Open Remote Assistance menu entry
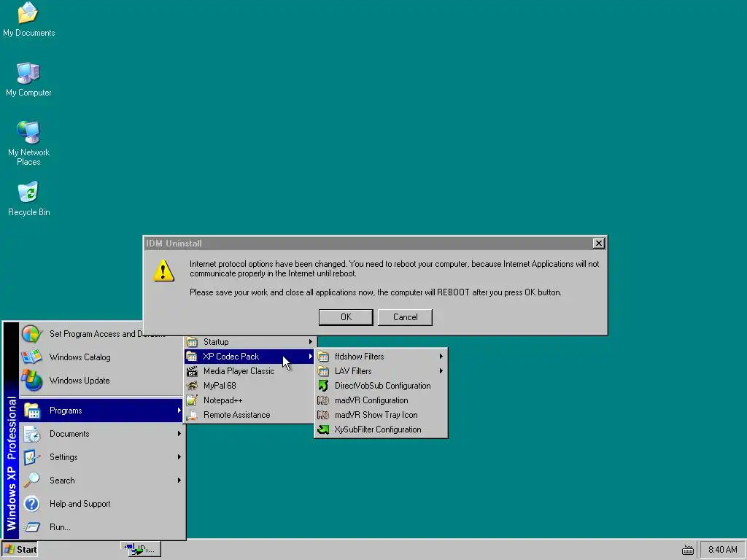This screenshot has height=560, width=747. coord(250,415)
